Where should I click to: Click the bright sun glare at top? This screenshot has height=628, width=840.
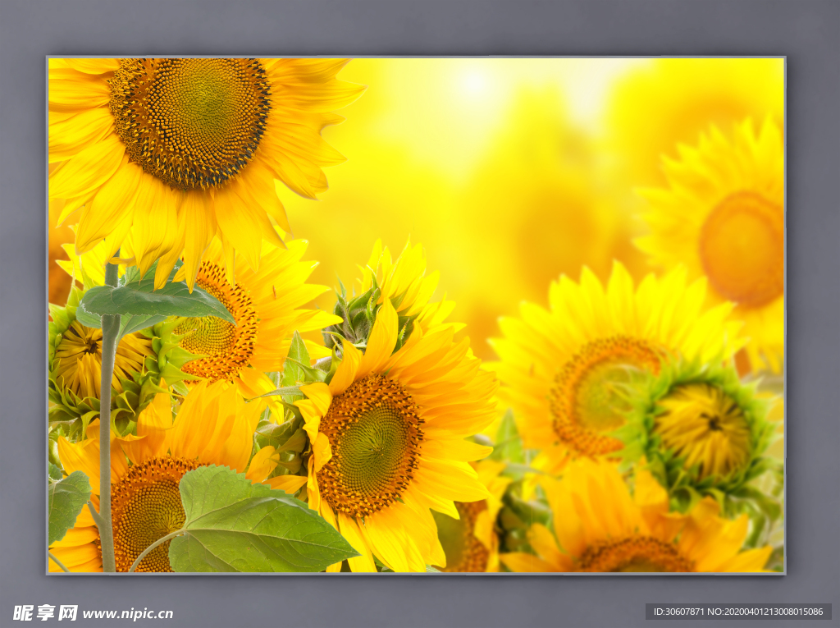(474, 82)
